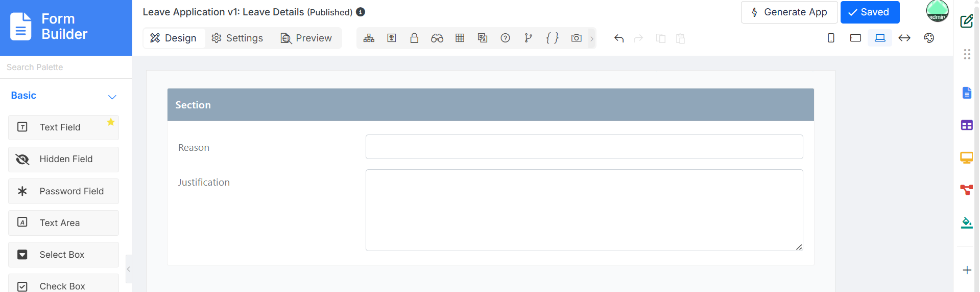Viewport: 980px width, 292px height.
Task: Open the binoculars usage check icon
Action: [x=437, y=38]
